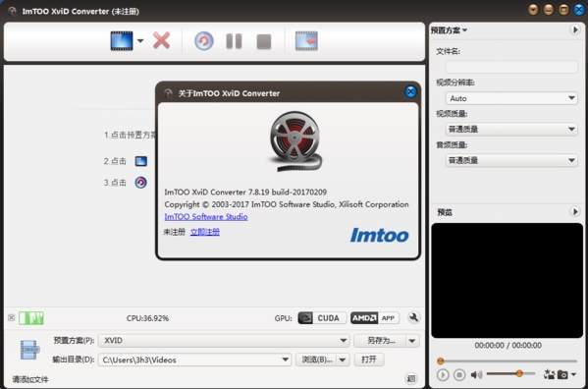This screenshot has height=389, width=588.
Task: Open the 输出目录 path dropdown
Action: point(194,360)
